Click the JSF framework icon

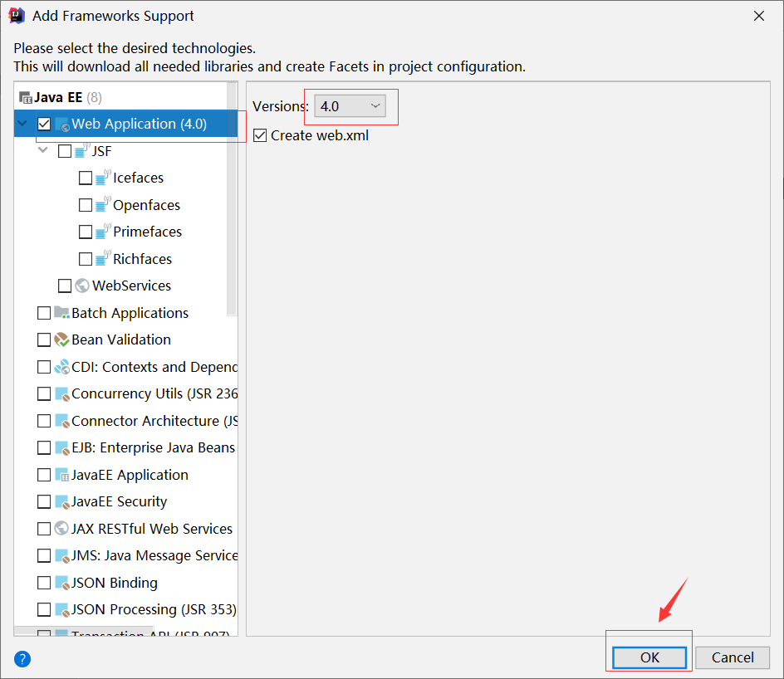click(82, 150)
